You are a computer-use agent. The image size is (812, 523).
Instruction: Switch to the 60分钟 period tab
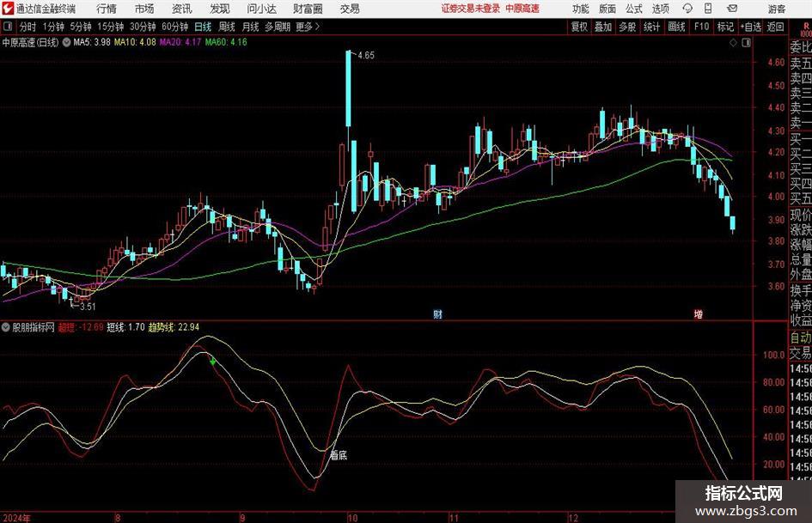click(x=175, y=27)
